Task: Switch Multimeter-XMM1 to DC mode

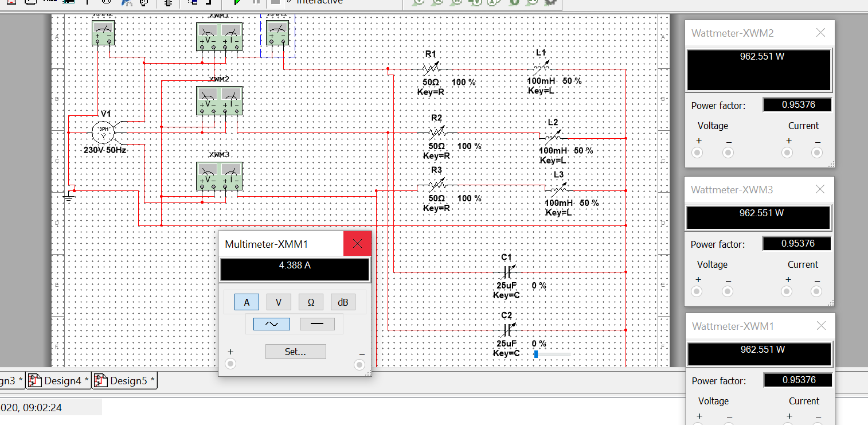Action: [x=318, y=323]
